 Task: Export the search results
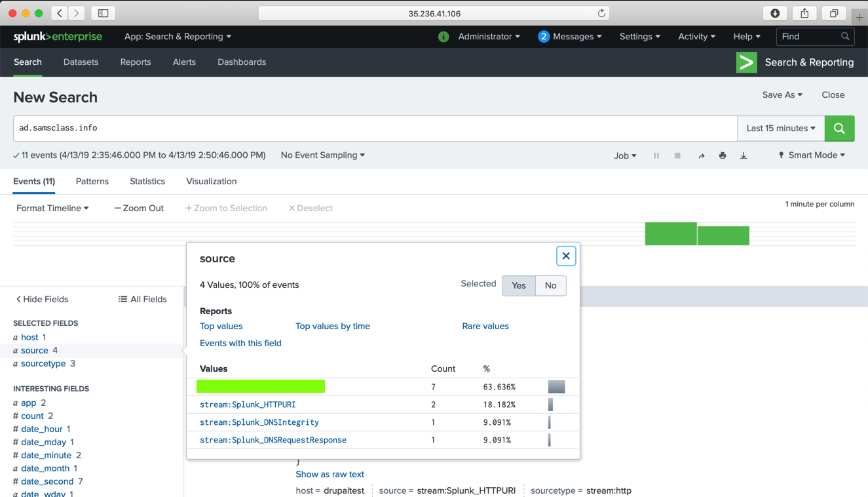point(744,155)
